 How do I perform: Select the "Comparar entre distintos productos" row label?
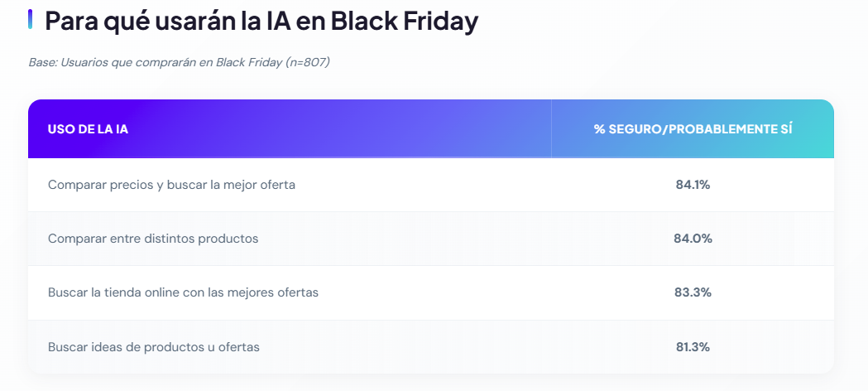tap(153, 239)
